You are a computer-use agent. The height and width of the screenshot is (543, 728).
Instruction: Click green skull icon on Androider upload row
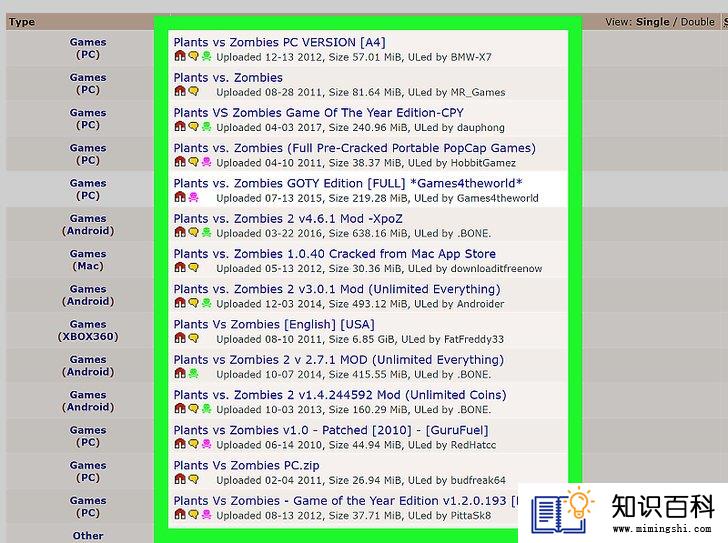pyautogui.click(x=207, y=303)
